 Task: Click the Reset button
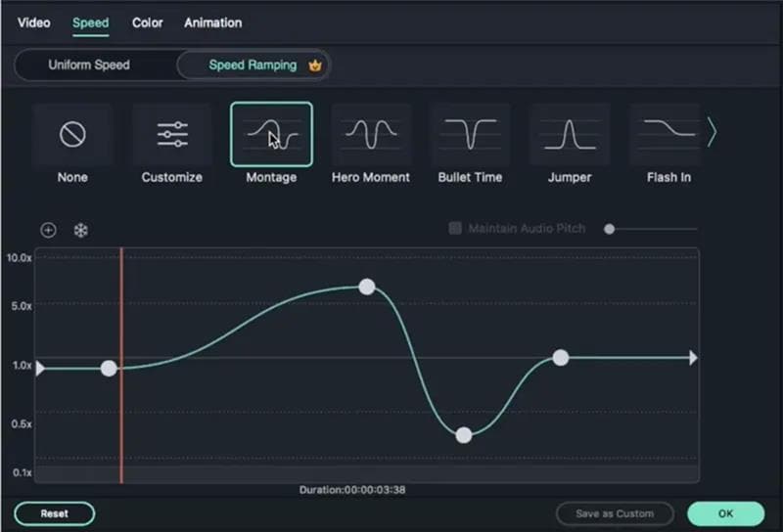click(55, 513)
